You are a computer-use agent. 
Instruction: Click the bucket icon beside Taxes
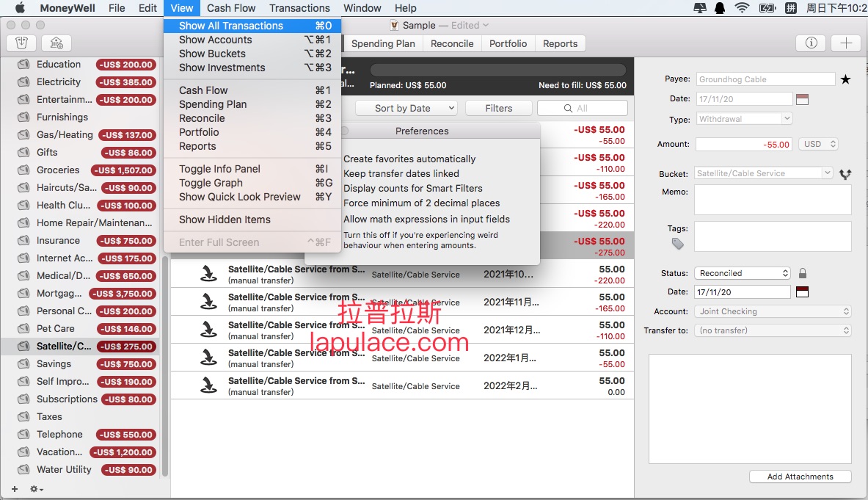(23, 416)
